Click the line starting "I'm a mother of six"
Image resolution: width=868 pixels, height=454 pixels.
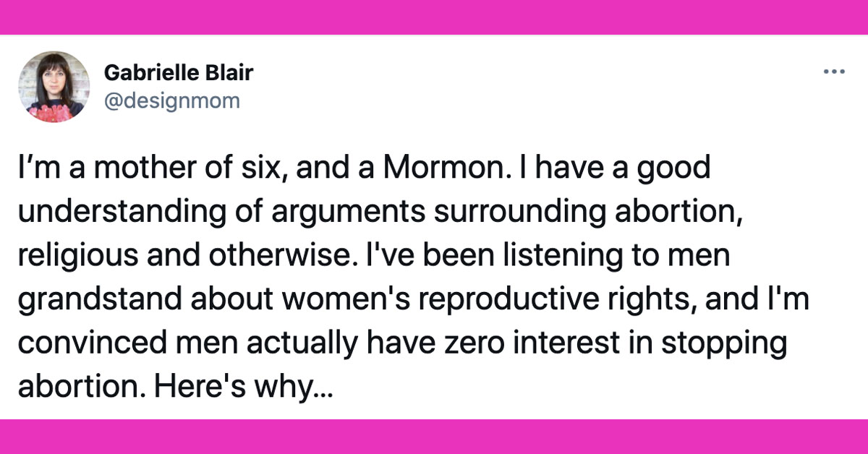pos(365,168)
